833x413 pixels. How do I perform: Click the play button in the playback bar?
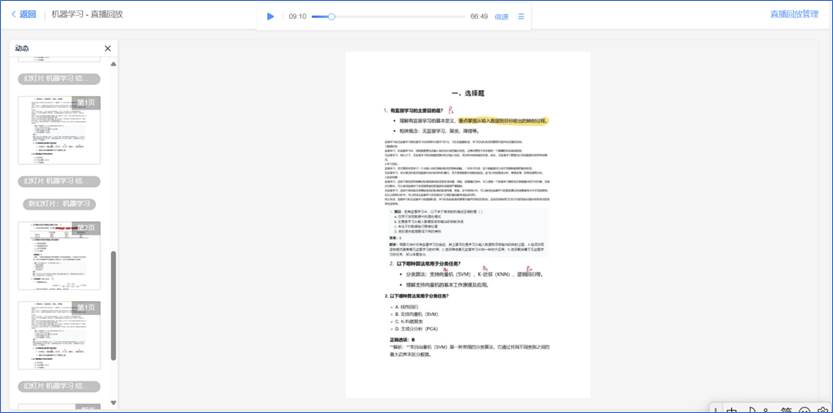pos(270,16)
